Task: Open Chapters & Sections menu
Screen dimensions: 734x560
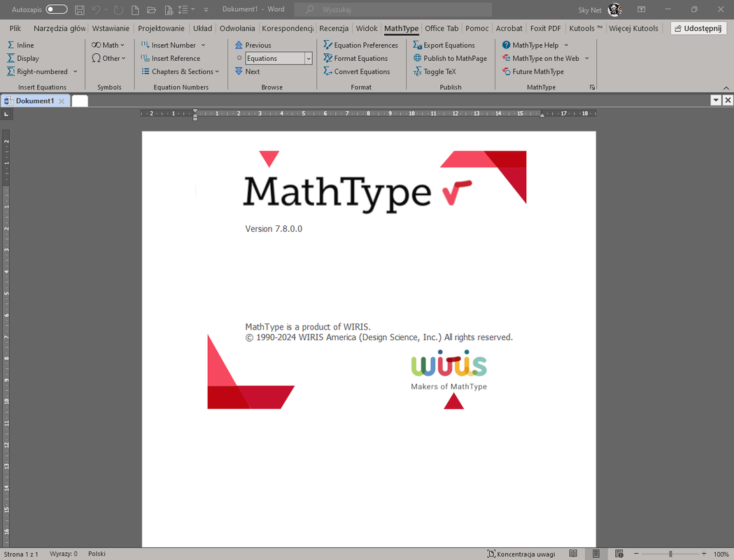Action: pyautogui.click(x=181, y=71)
